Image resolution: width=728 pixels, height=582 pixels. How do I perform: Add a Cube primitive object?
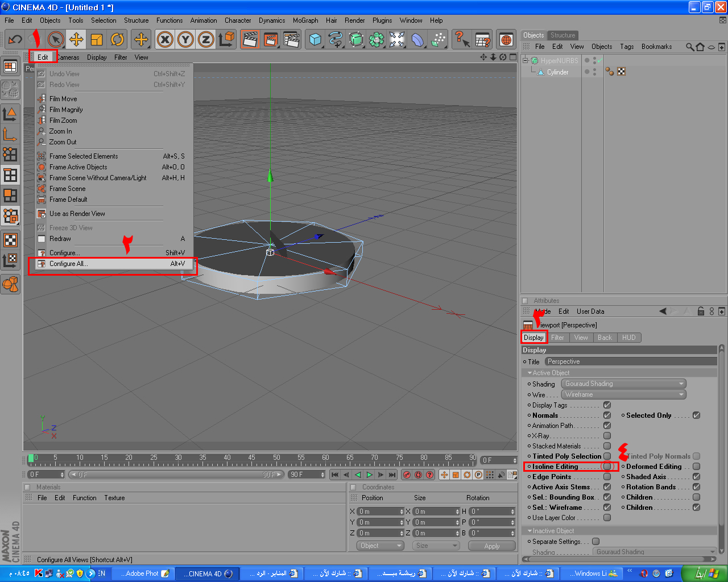click(315, 39)
